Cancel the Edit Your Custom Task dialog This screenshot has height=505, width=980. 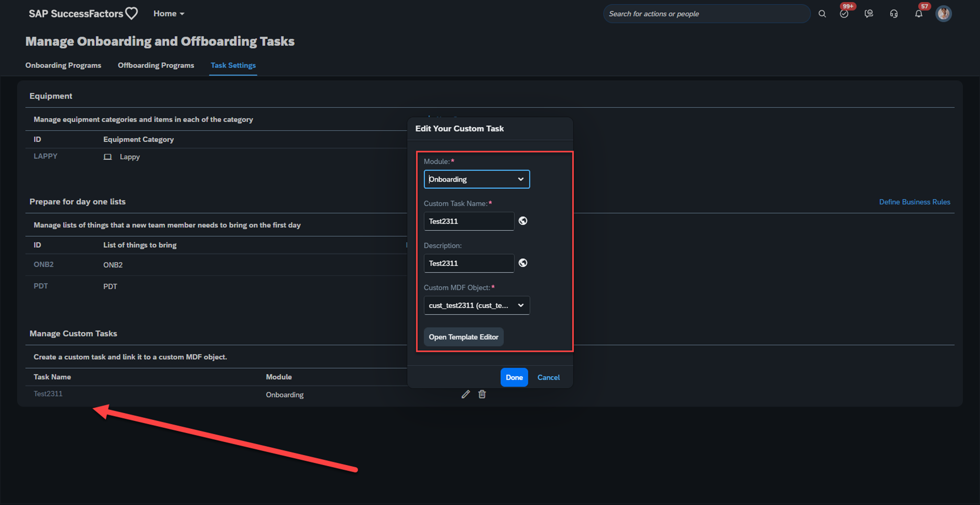(x=548, y=377)
